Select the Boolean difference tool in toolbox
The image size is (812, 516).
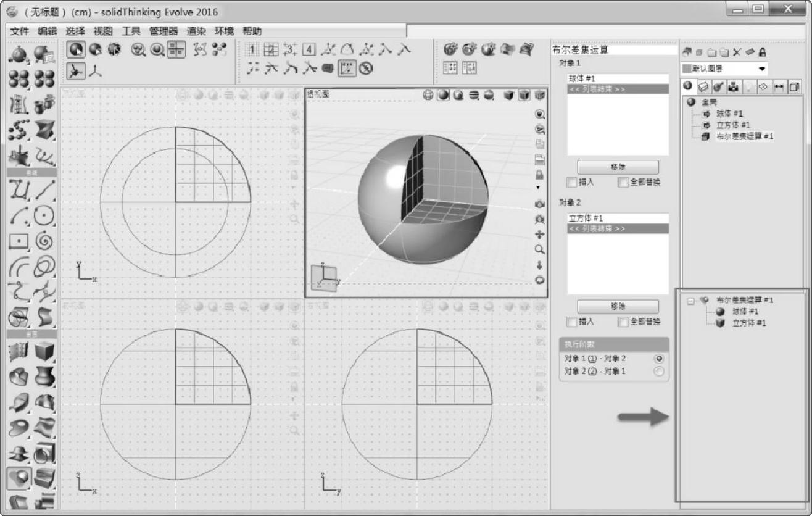pyautogui.click(x=19, y=478)
